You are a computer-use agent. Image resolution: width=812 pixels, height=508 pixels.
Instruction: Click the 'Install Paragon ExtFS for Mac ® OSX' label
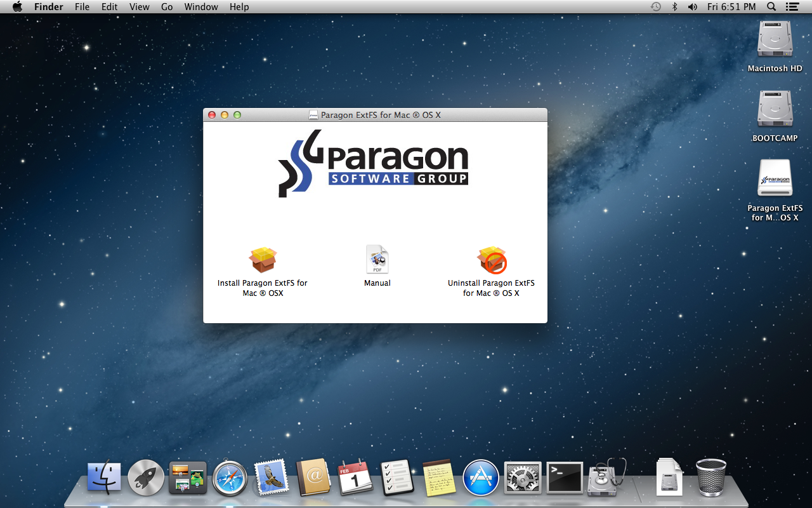point(263,288)
